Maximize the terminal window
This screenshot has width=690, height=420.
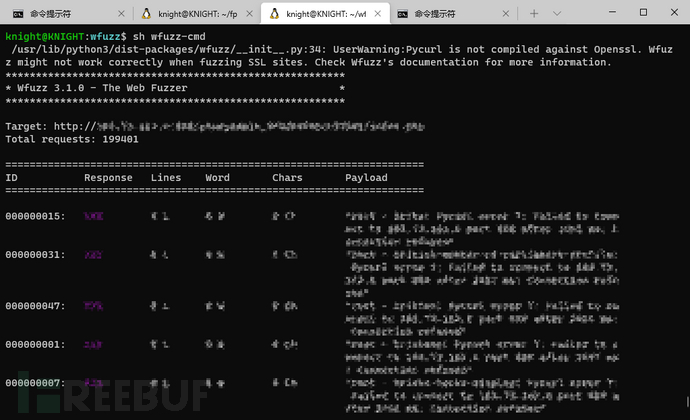pos(643,12)
